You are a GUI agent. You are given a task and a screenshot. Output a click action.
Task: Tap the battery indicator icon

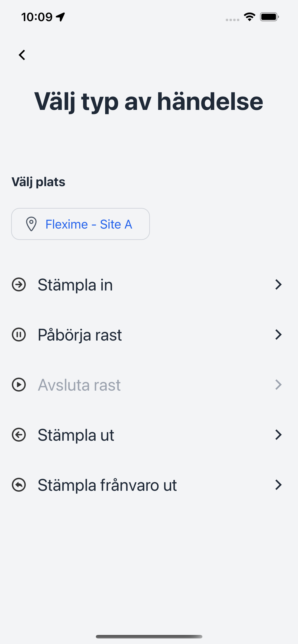point(269,17)
